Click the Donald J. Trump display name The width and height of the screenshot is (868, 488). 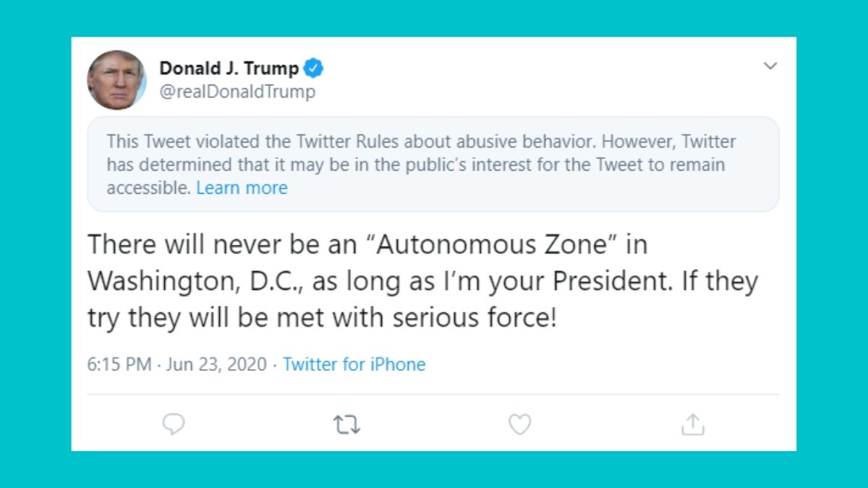pyautogui.click(x=229, y=67)
